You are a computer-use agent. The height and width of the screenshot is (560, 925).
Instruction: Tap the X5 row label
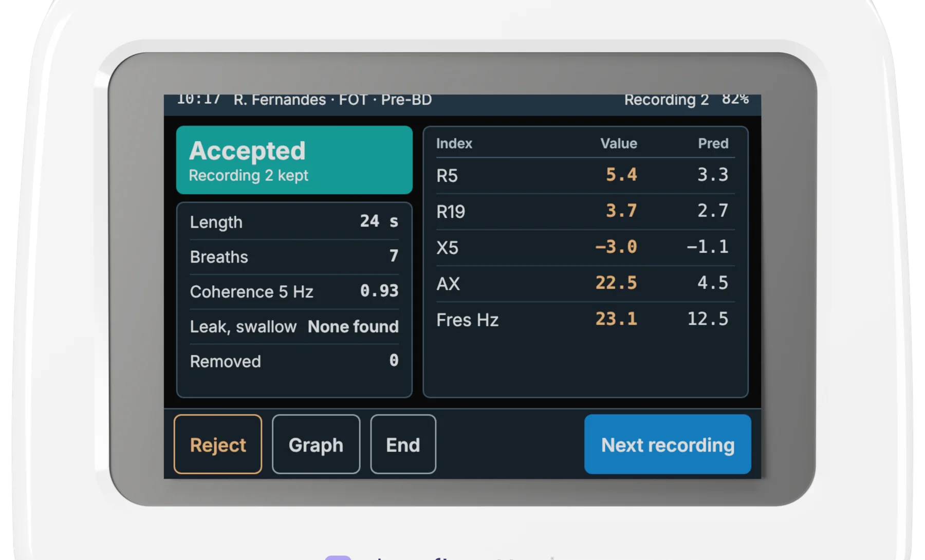pos(448,248)
